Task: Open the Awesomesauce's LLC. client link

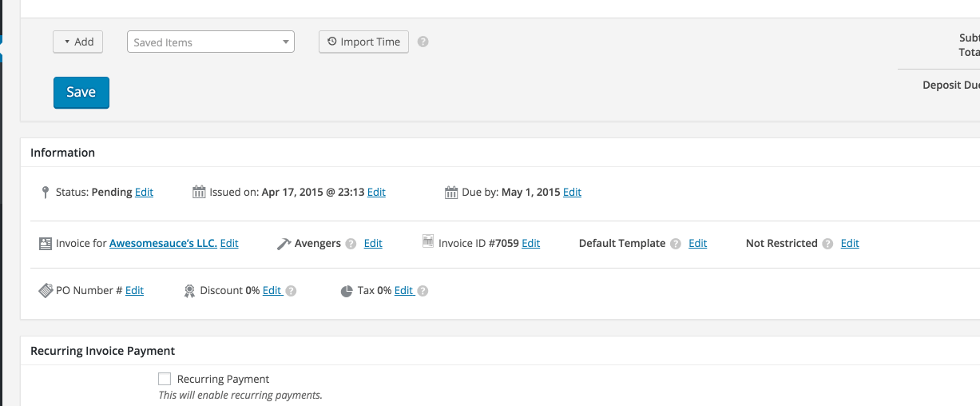Action: coord(163,243)
